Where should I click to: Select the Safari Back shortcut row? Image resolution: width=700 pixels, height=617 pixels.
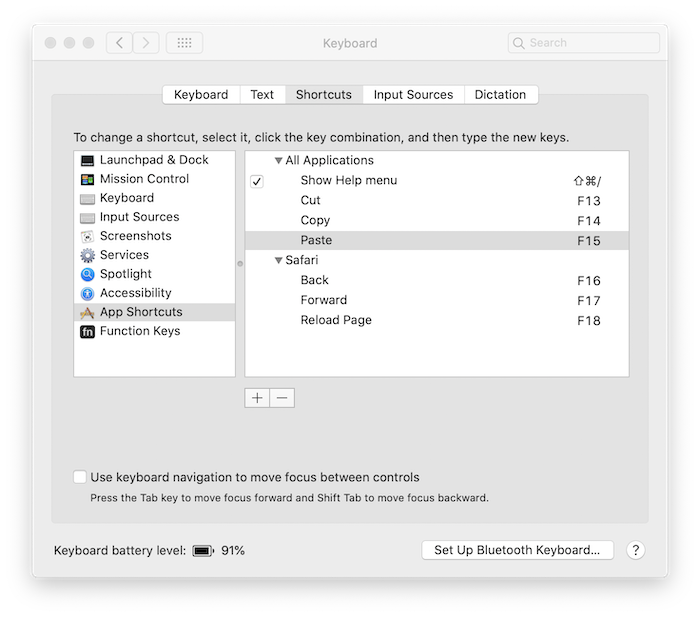[437, 280]
